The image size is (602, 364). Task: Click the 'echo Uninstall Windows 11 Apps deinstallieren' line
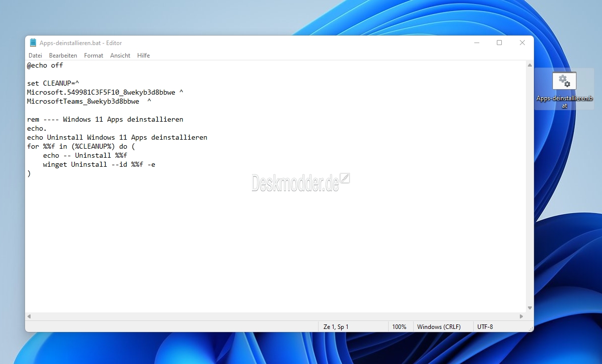117,138
